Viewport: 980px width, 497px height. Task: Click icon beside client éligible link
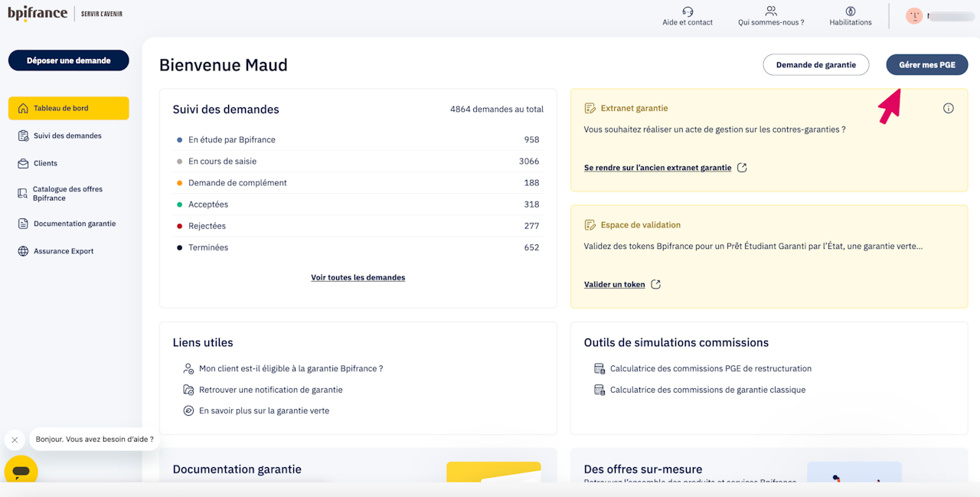pos(188,368)
